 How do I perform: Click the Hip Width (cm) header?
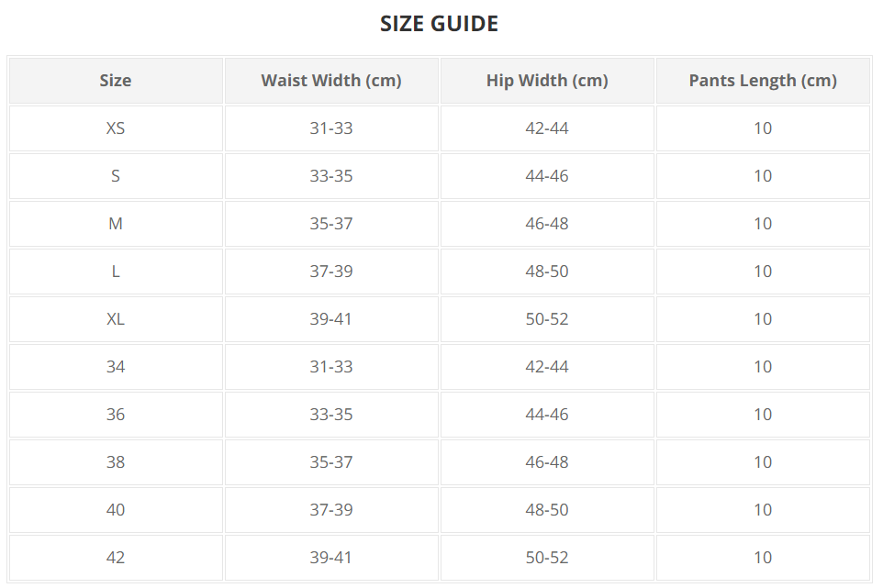[x=547, y=81]
